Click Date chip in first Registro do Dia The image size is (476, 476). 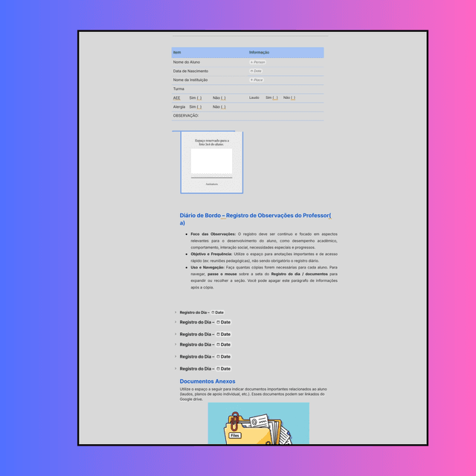pos(218,312)
